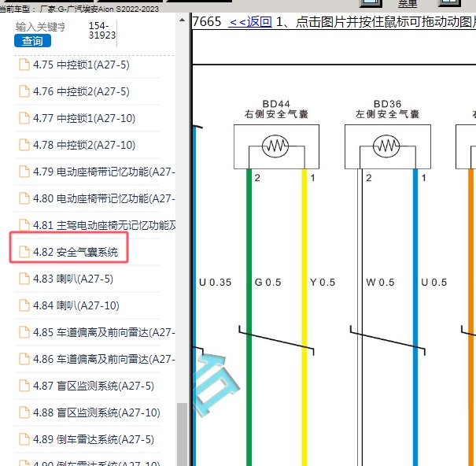Click the BD44 右侧安全气囊 component box
The width and height of the screenshot is (476, 466).
click(x=276, y=146)
